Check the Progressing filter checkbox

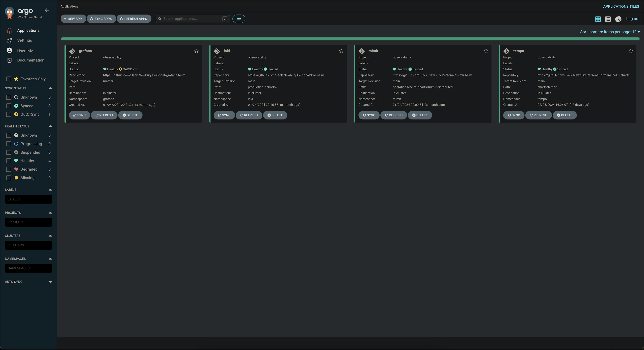[9, 144]
